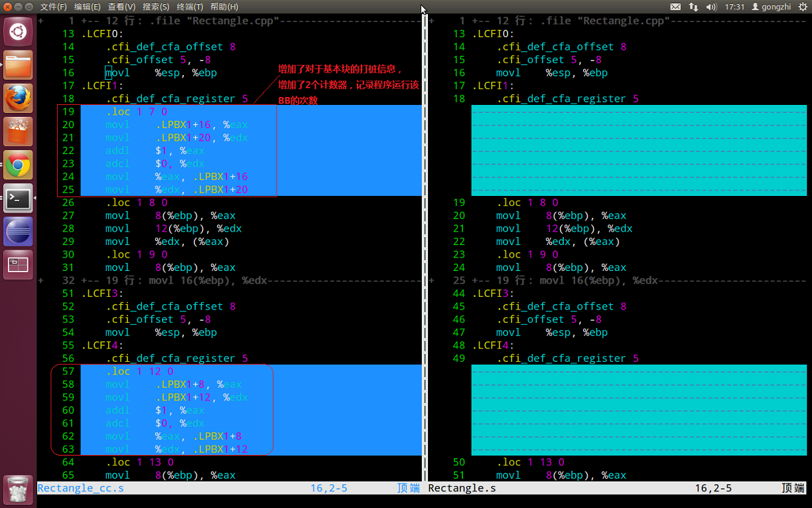The image size is (812, 508).
Task: Click '.LCFI1:' on left line 17
Action: coord(103,86)
